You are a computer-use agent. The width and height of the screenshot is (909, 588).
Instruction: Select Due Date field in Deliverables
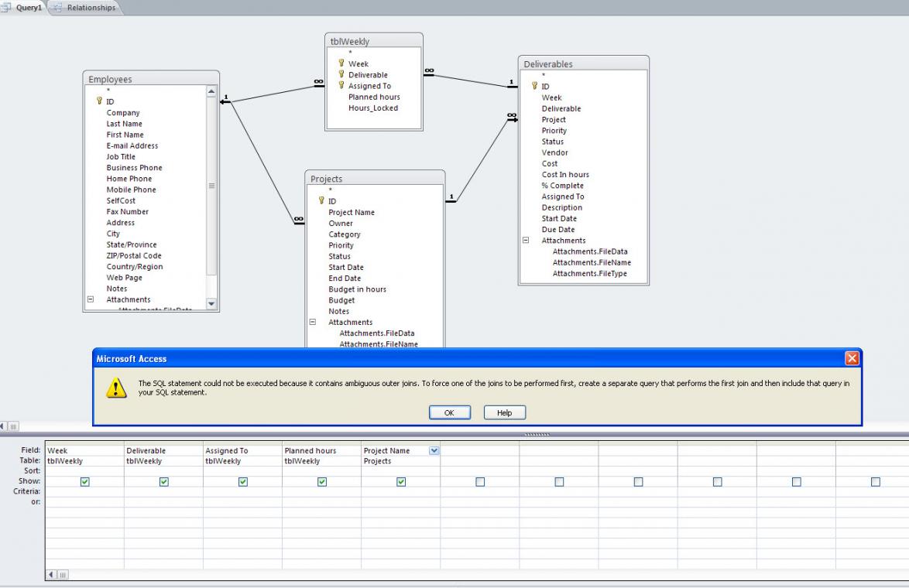click(x=558, y=230)
